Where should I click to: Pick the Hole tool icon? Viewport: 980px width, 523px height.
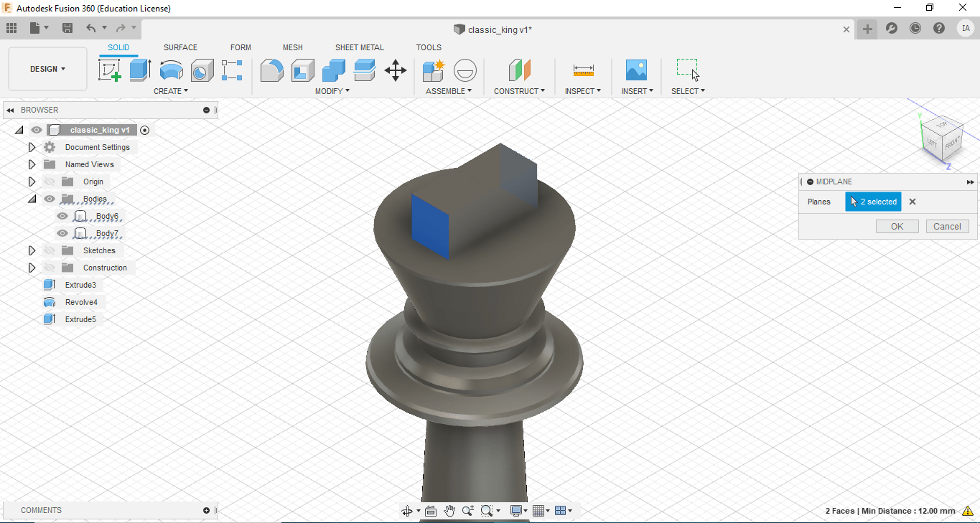coord(202,70)
